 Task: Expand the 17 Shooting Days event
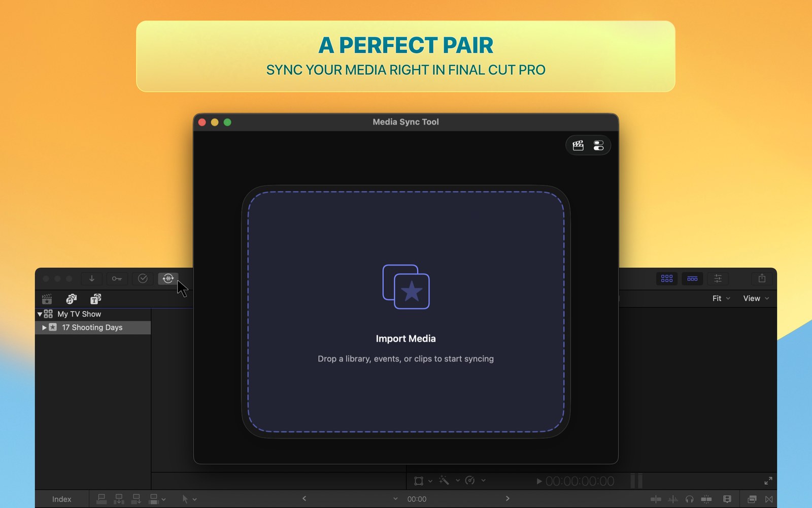44,328
